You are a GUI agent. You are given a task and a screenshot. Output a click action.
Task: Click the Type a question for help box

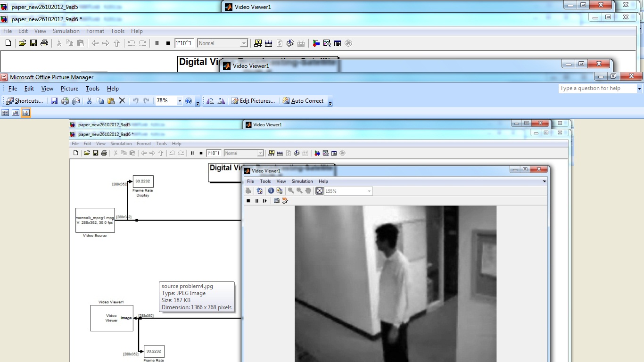pyautogui.click(x=597, y=89)
